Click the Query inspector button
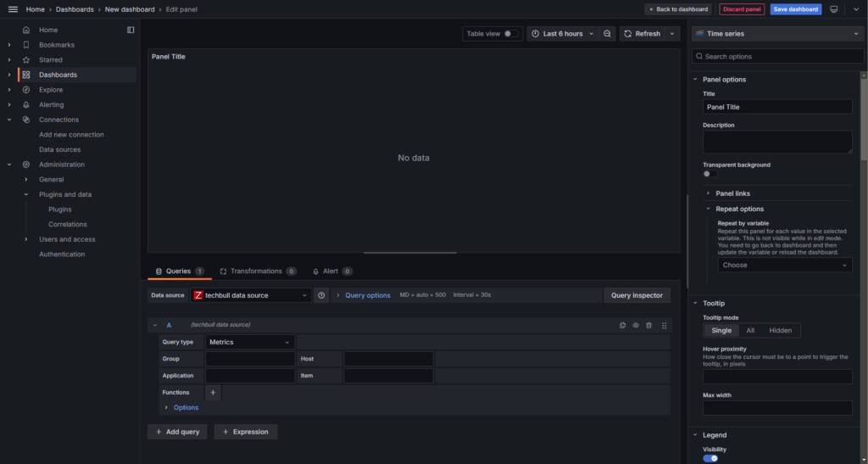 point(637,295)
